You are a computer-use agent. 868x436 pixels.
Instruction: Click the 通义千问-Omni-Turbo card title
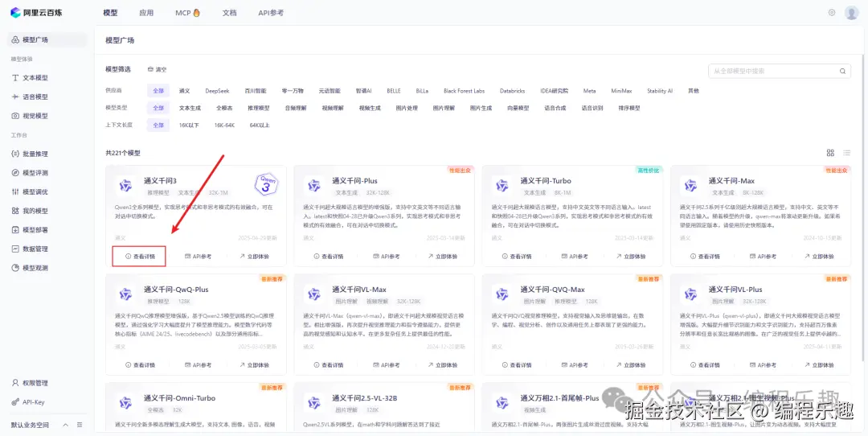click(179, 398)
